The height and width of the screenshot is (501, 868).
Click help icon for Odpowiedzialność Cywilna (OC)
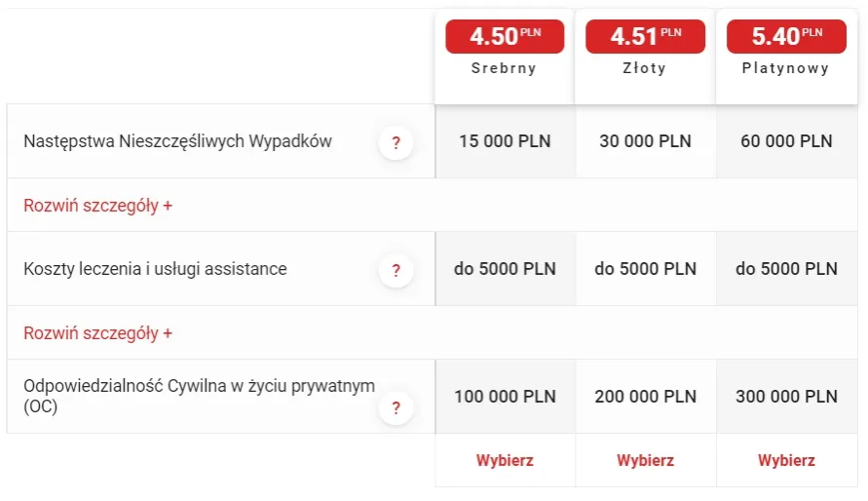[396, 408]
